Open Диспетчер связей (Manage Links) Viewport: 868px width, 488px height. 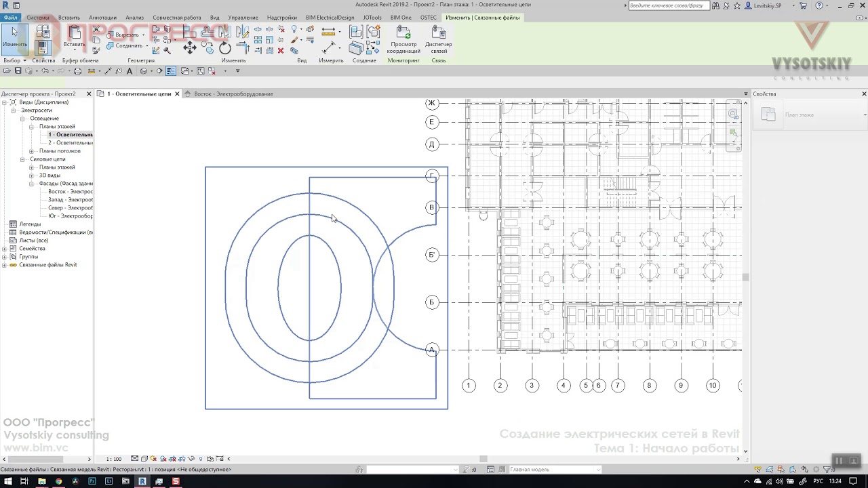click(x=439, y=39)
